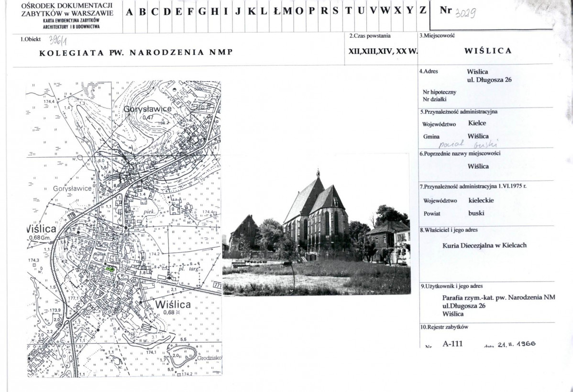Click the dating field XII,XIII,XIV, XX W.
This screenshot has height=392, width=573.
point(382,52)
